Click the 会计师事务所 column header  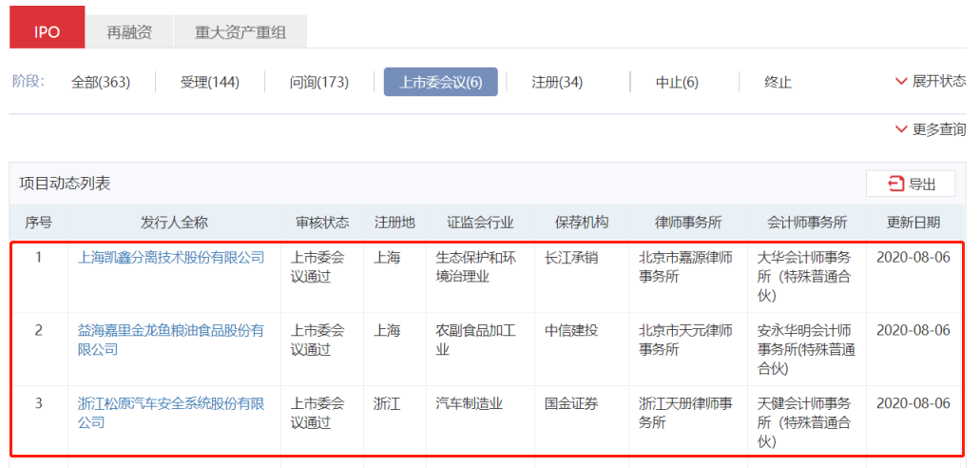(x=807, y=223)
